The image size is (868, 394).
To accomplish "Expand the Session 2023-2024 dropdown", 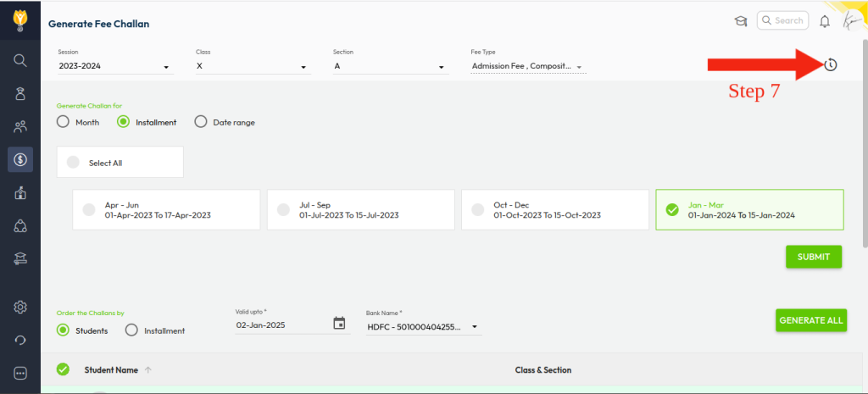I will (x=115, y=66).
